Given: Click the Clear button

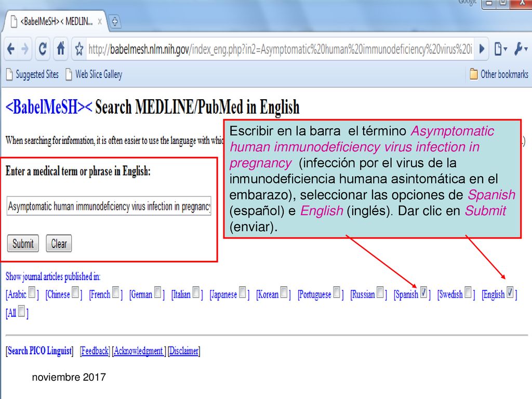Looking at the screenshot, I should (x=59, y=243).
